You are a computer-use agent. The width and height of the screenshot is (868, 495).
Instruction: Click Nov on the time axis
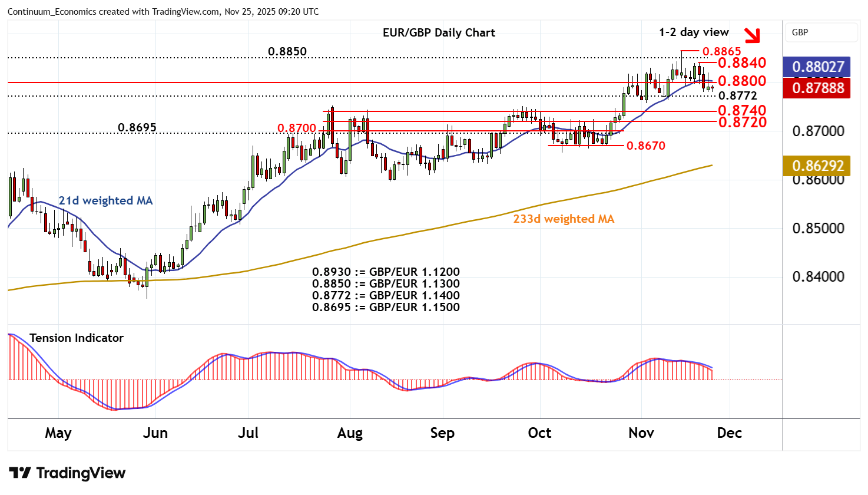641,433
